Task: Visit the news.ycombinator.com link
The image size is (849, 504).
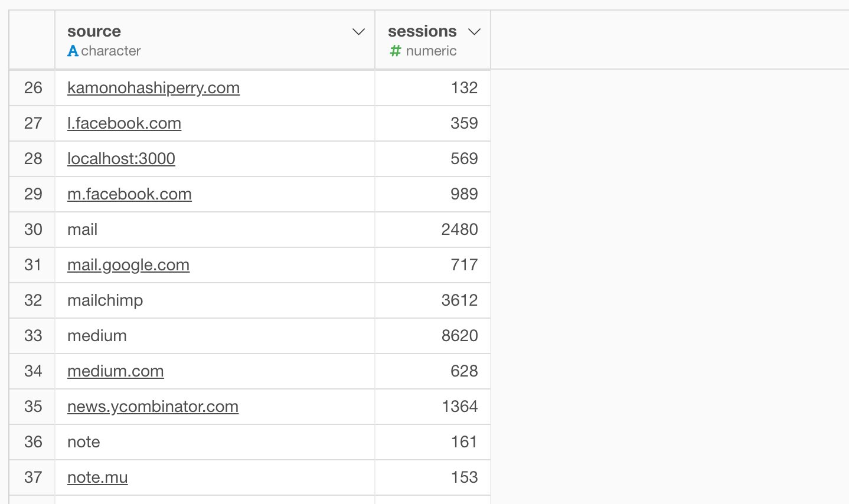Action: [x=153, y=407]
